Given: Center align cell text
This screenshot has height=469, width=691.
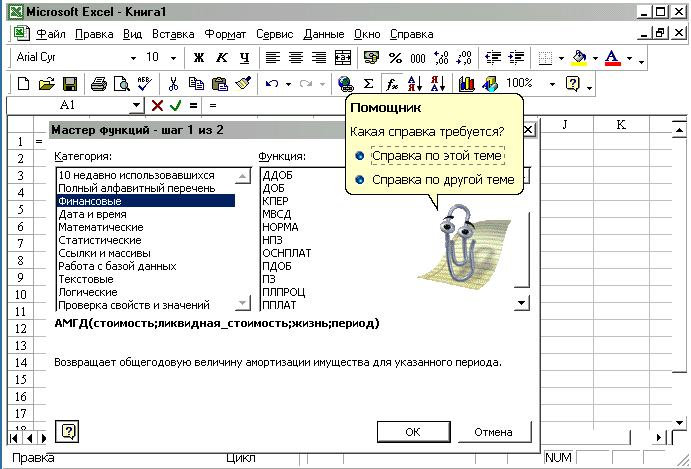Looking at the screenshot, I should 296,58.
